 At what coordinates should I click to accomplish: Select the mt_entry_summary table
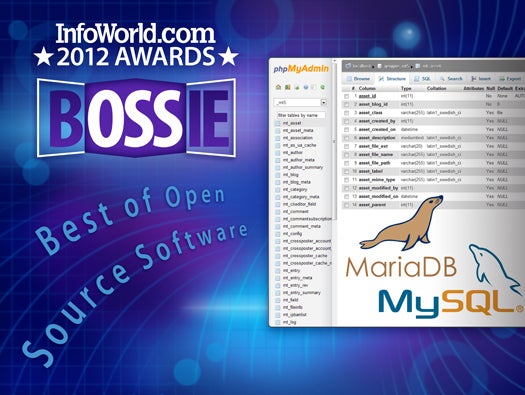pos(302,293)
